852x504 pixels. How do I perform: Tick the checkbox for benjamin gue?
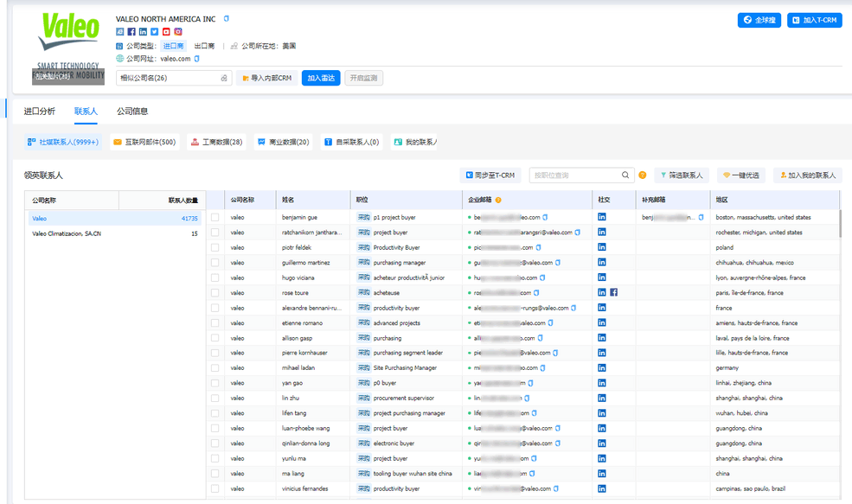(x=215, y=217)
